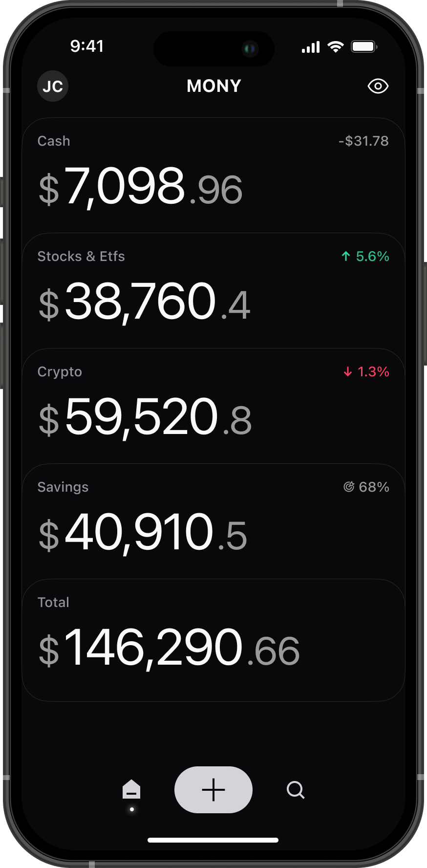Image resolution: width=427 pixels, height=868 pixels.
Task: Tap the red down arrow 1.3% indicator
Action: point(366,372)
